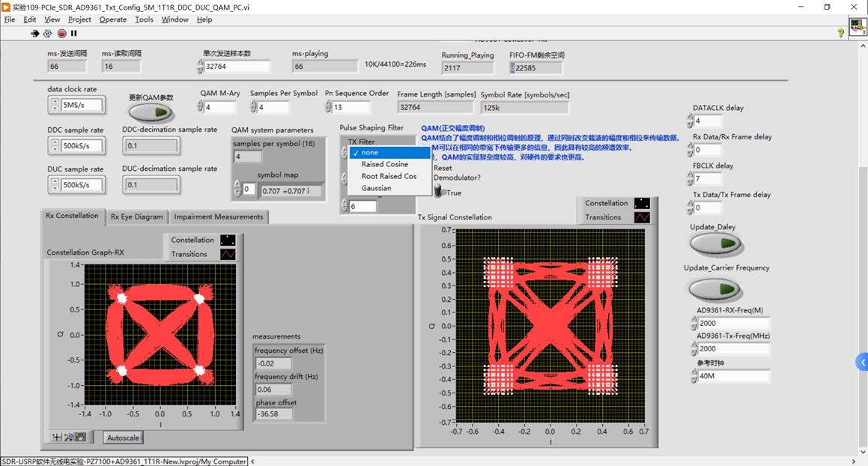Open the Window menu
The image size is (868, 466).
[x=175, y=19]
